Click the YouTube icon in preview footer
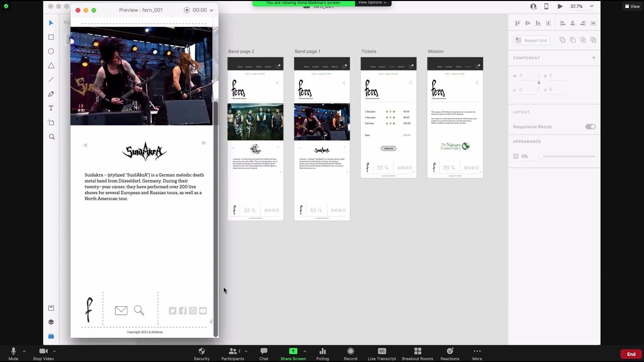Viewport: 644px width, 362px height. pos(203,311)
